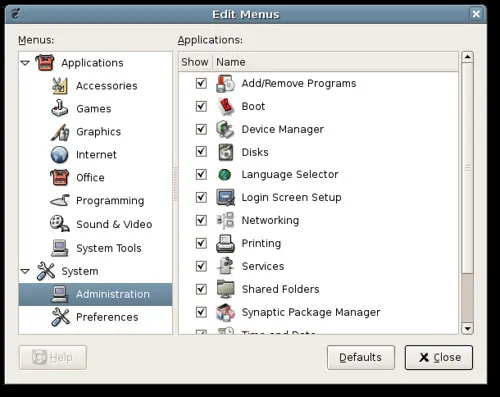Click the Applications top-level menu icon

[45, 63]
